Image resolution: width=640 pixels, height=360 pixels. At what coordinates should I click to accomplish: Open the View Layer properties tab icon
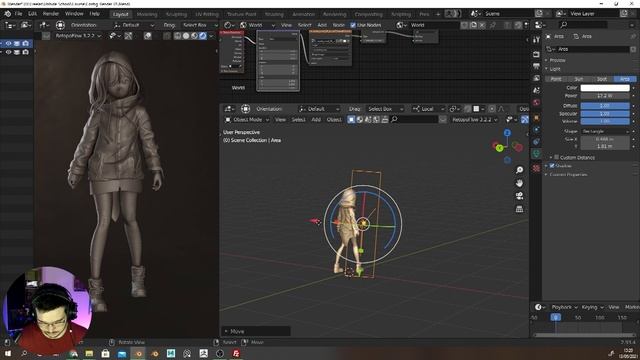pyautogui.click(x=536, y=78)
